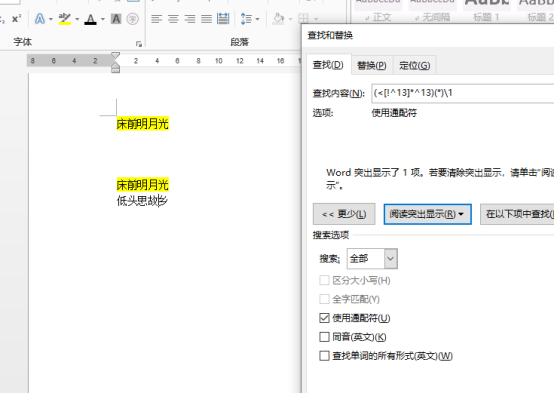This screenshot has width=554, height=393.
Task: Click the enclosed character icon
Action: pos(132,19)
